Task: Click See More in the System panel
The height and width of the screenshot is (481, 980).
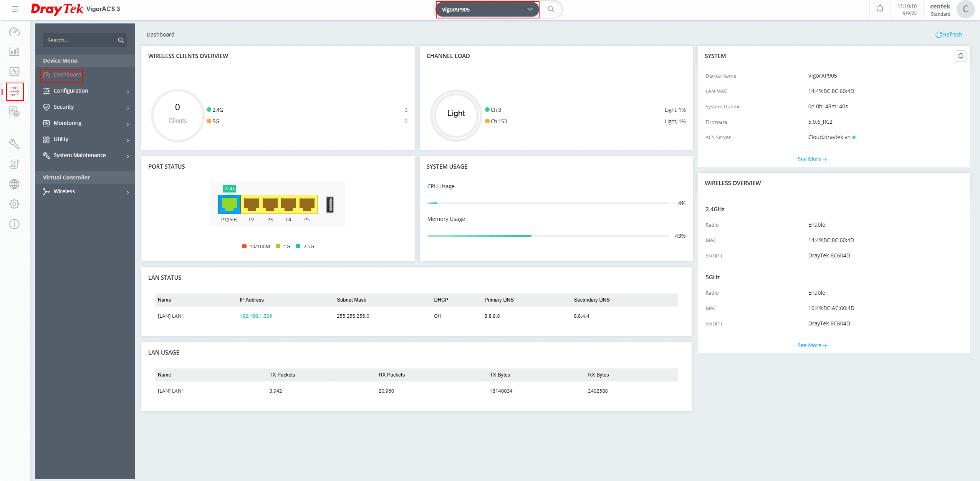Action: coord(812,159)
